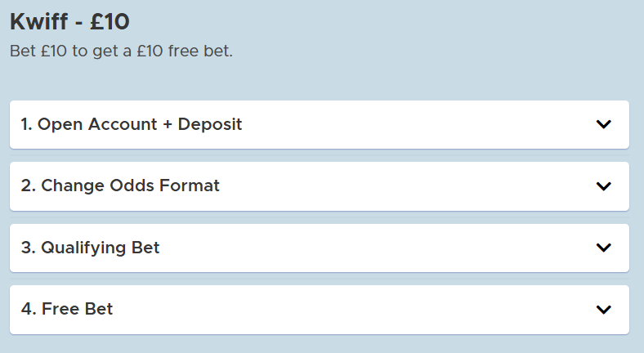The height and width of the screenshot is (353, 644).
Task: Click the 'Kwiff - £10' offer heading
Action: click(69, 21)
